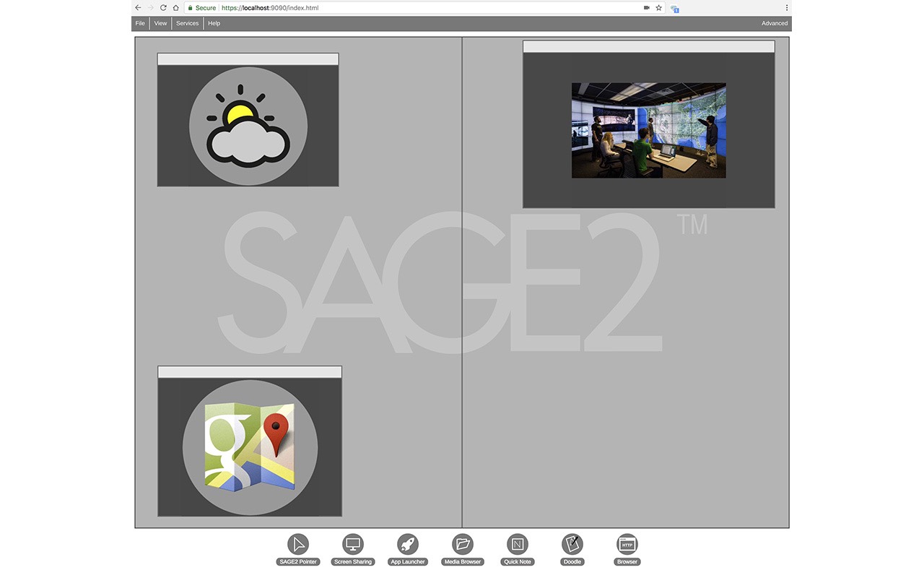
Task: Click the weather window title bar
Action: pyautogui.click(x=248, y=59)
